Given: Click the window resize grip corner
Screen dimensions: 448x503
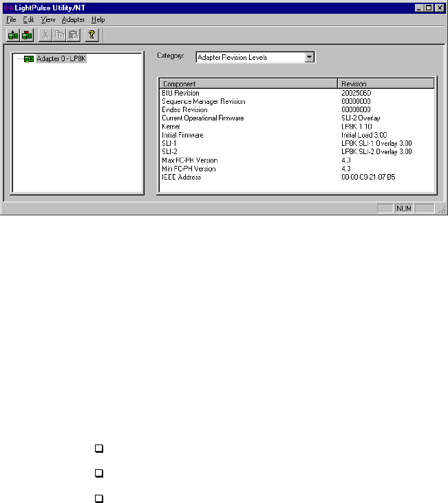Looking at the screenshot, I should point(442,209).
